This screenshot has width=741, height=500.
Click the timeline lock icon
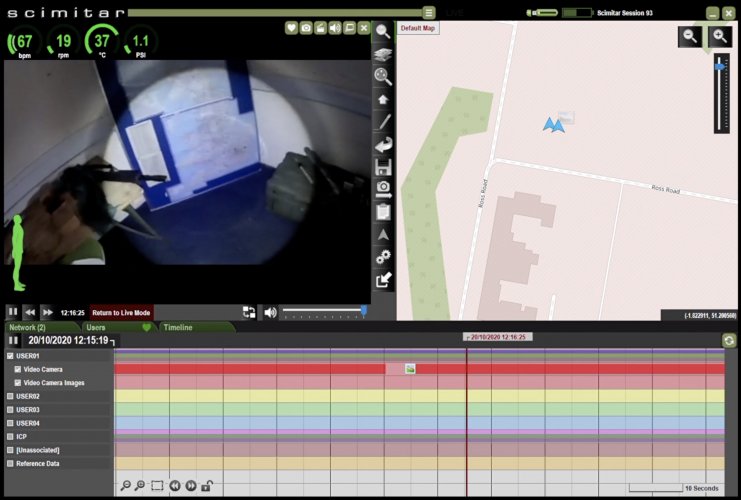(x=207, y=486)
